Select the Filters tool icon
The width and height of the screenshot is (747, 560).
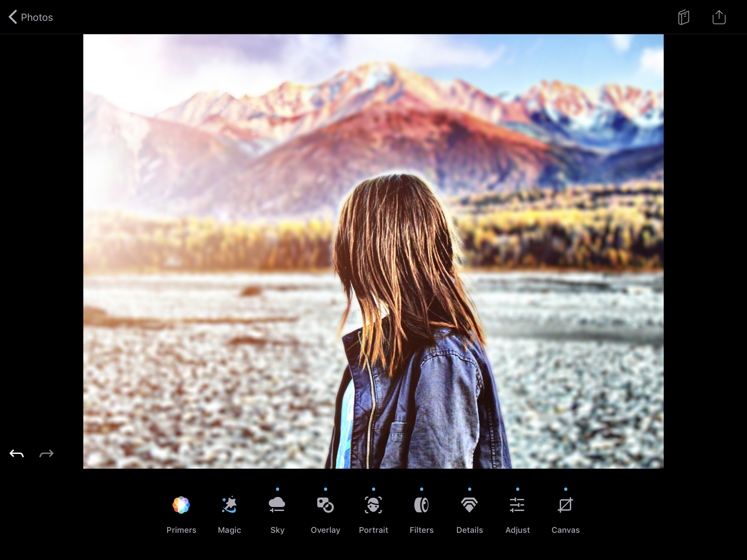tap(421, 505)
